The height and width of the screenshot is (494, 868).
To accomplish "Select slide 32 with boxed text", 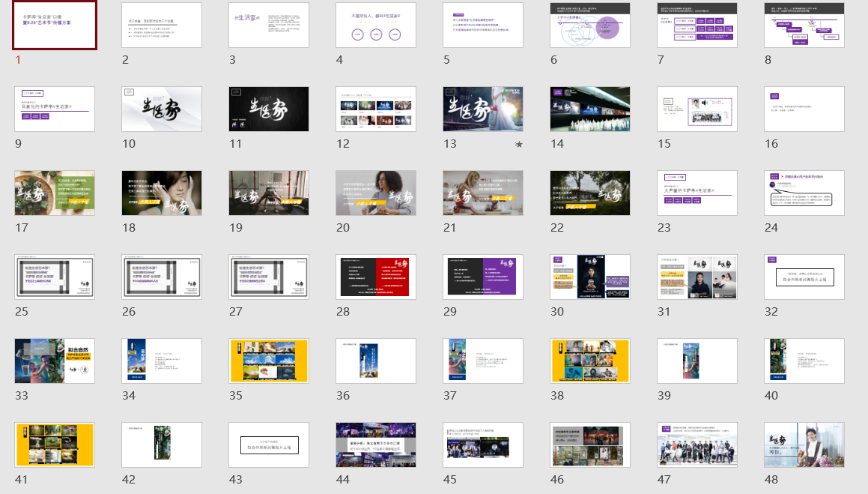I will point(804,277).
